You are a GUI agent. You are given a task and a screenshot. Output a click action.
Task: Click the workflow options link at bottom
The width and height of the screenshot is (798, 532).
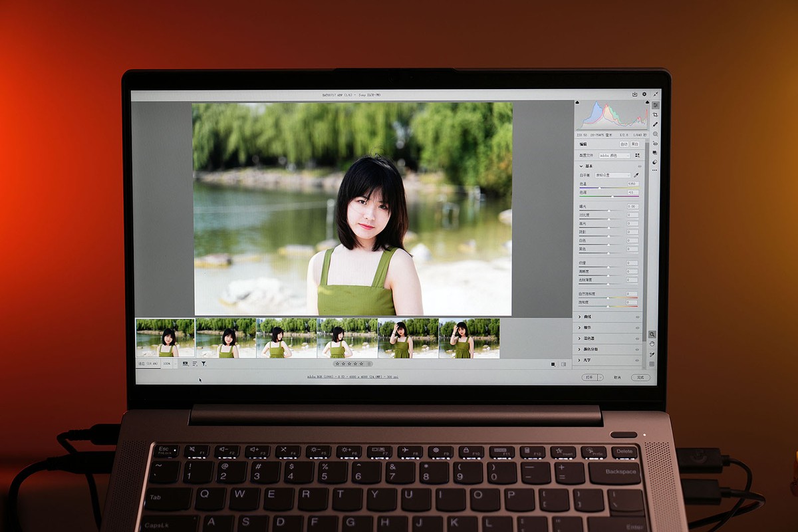[352, 377]
